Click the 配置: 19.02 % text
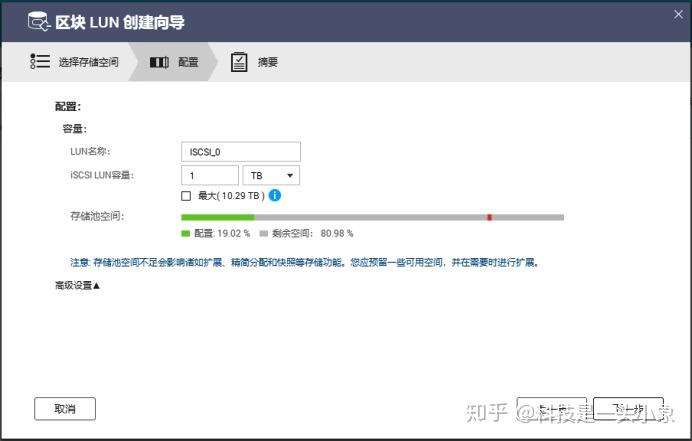Viewport: 692px width, 441px height. click(222, 234)
